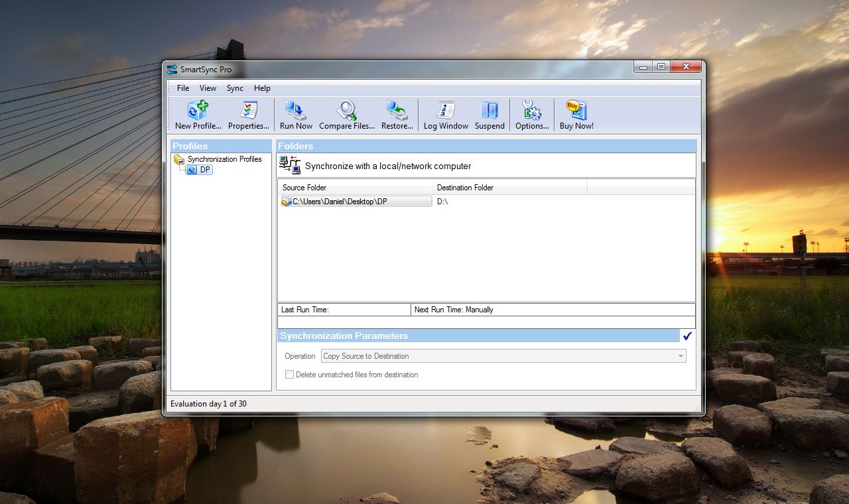Screen dimensions: 849x504
Task: Select the C:\Users\Daniel\Desktop\DP source folder entry
Action: (x=356, y=201)
